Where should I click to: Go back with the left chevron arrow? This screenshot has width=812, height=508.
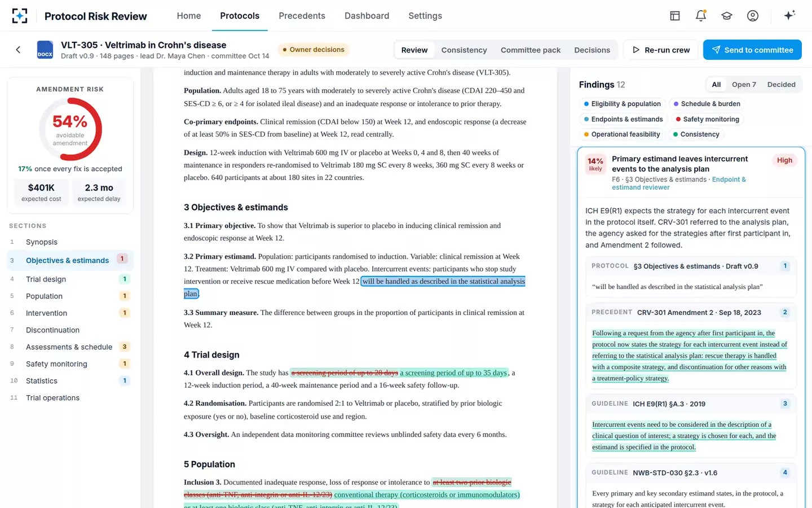pyautogui.click(x=18, y=50)
